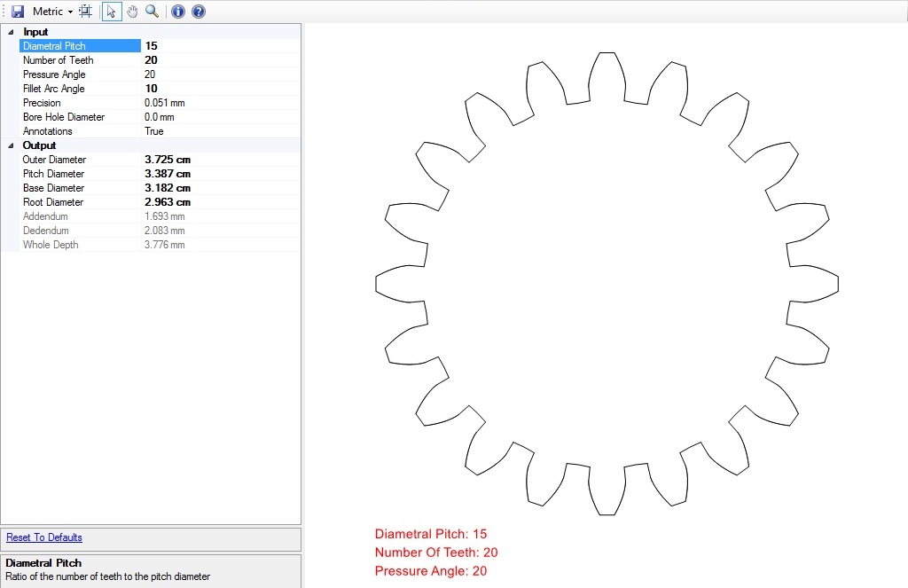Select the Diametral Pitch property row
This screenshot has width=908, height=588.
point(160,46)
